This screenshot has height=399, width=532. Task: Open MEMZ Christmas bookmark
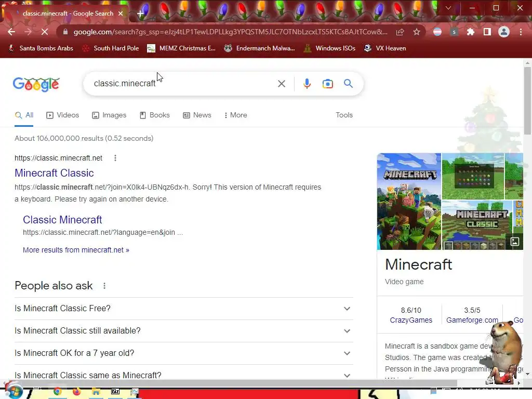(x=181, y=48)
